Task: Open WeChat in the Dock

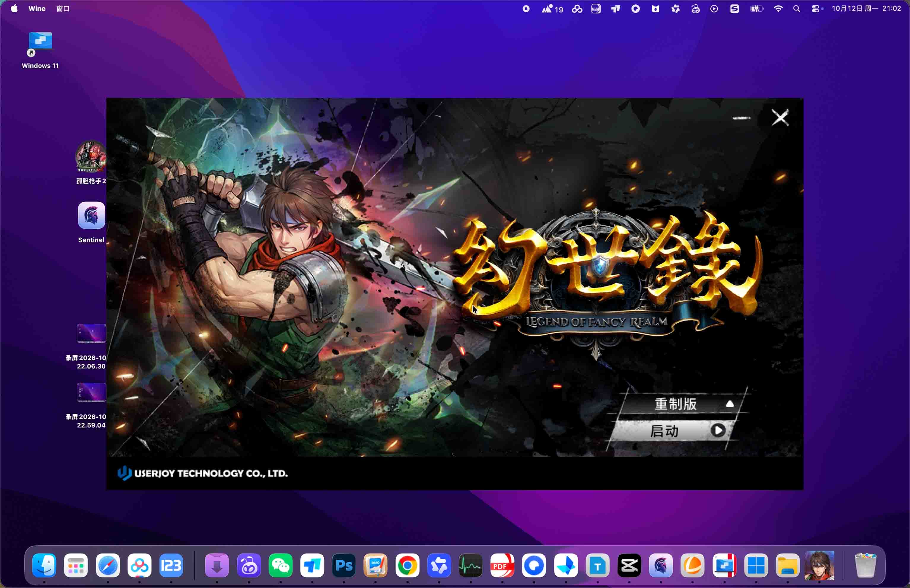Action: click(281, 565)
